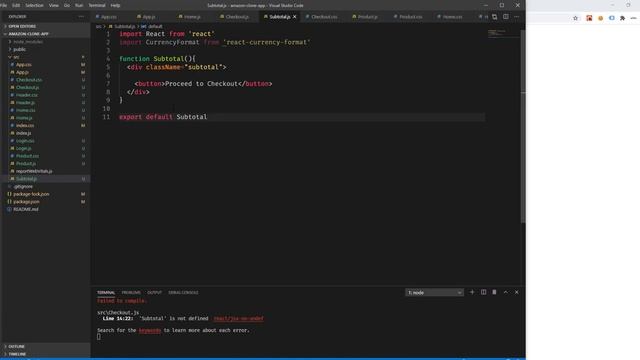Open the Help menu
This screenshot has height=360, width=640.
click(115, 5)
